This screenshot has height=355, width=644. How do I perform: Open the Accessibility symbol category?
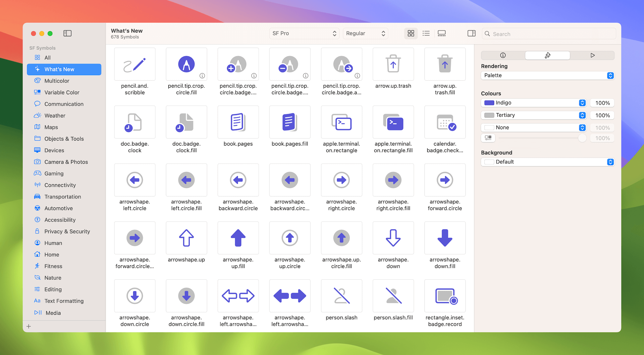59,220
